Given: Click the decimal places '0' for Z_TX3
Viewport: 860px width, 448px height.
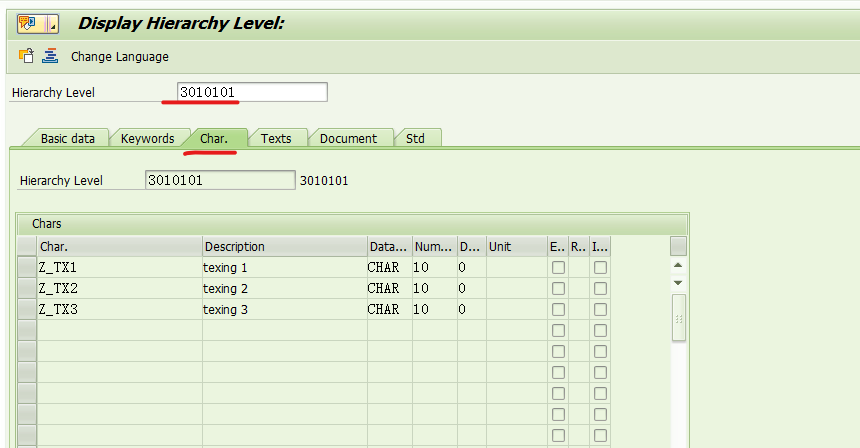Looking at the screenshot, I should (x=472, y=309).
